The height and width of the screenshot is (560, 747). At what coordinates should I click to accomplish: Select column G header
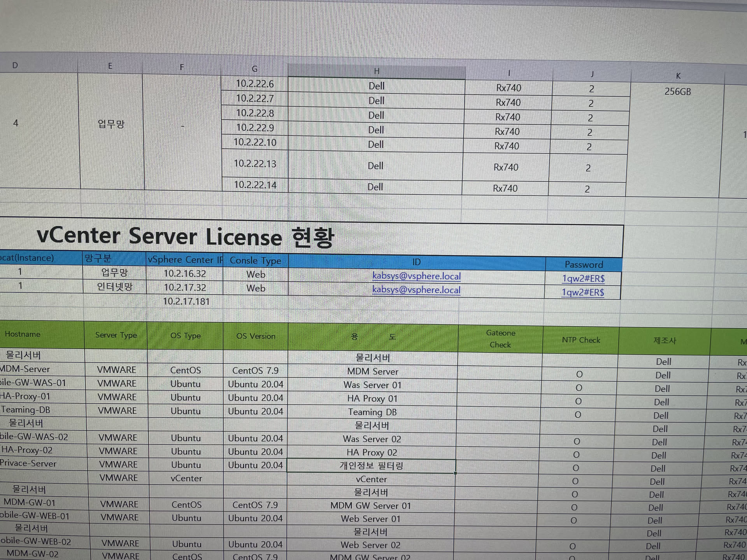pos(254,69)
